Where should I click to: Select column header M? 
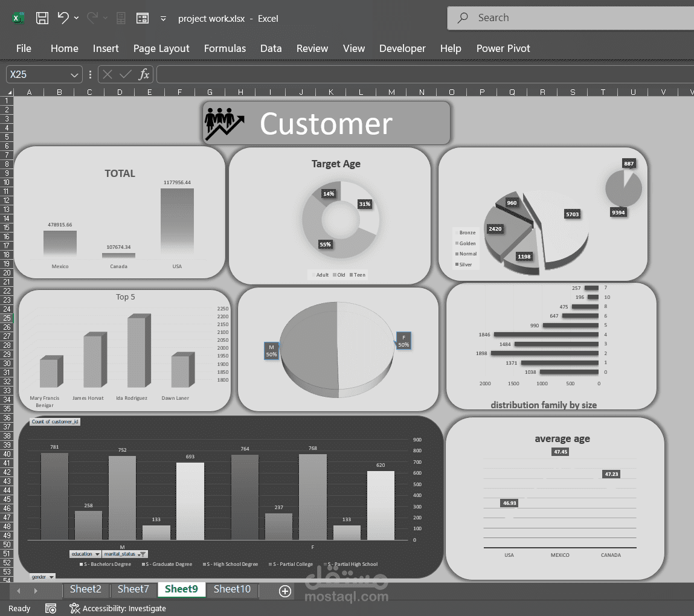pyautogui.click(x=391, y=92)
